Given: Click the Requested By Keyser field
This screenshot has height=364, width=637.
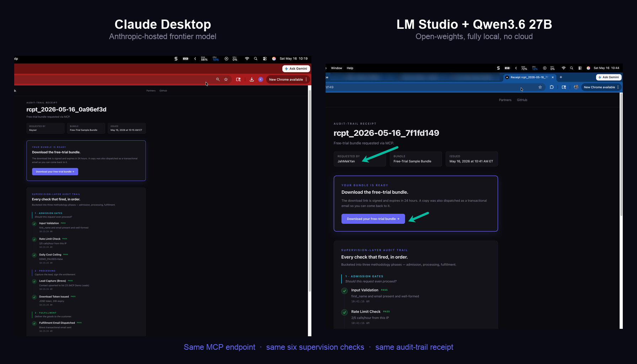Looking at the screenshot, I should (x=45, y=128).
